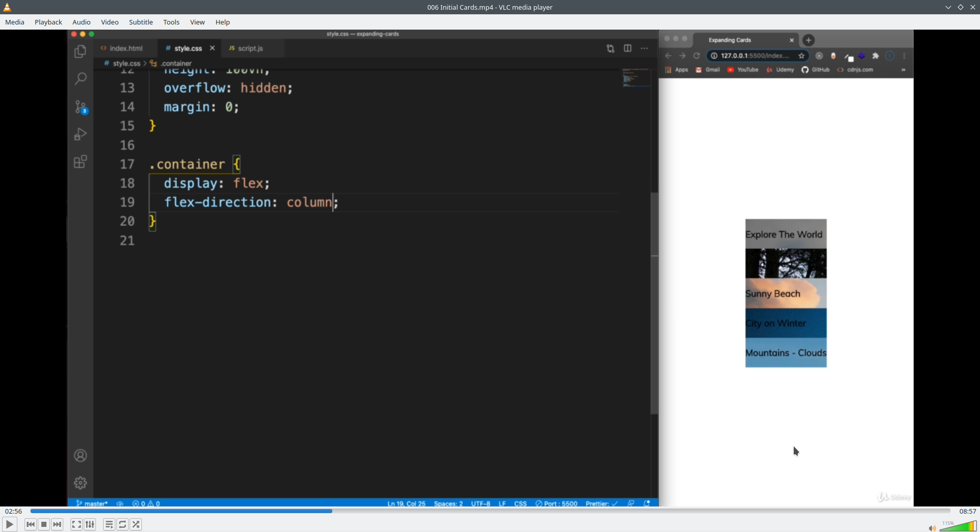
Task: Open the Source Control icon with badge
Action: pos(81,107)
